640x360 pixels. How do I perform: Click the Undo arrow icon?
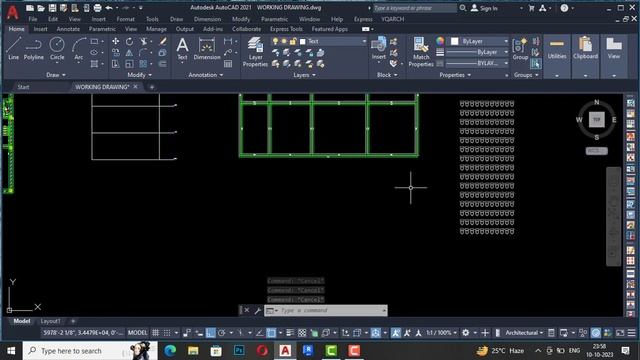pos(109,8)
